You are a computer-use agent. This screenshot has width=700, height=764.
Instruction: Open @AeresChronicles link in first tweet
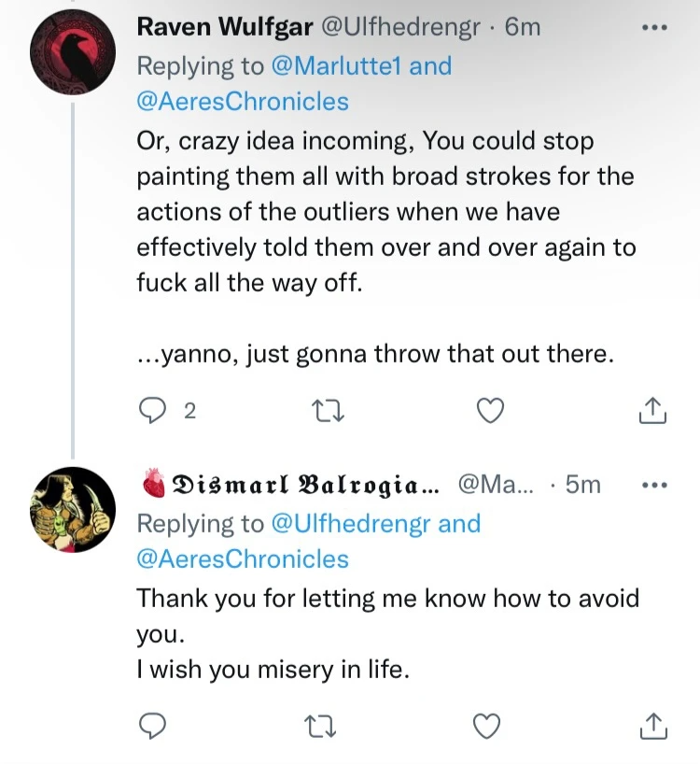tap(243, 102)
